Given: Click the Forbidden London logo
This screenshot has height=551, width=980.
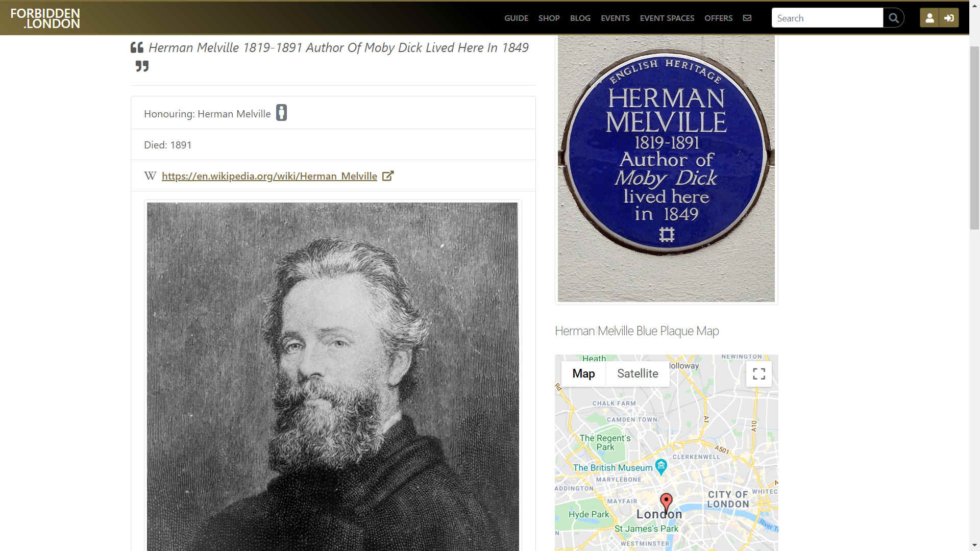Looking at the screenshot, I should (x=45, y=18).
